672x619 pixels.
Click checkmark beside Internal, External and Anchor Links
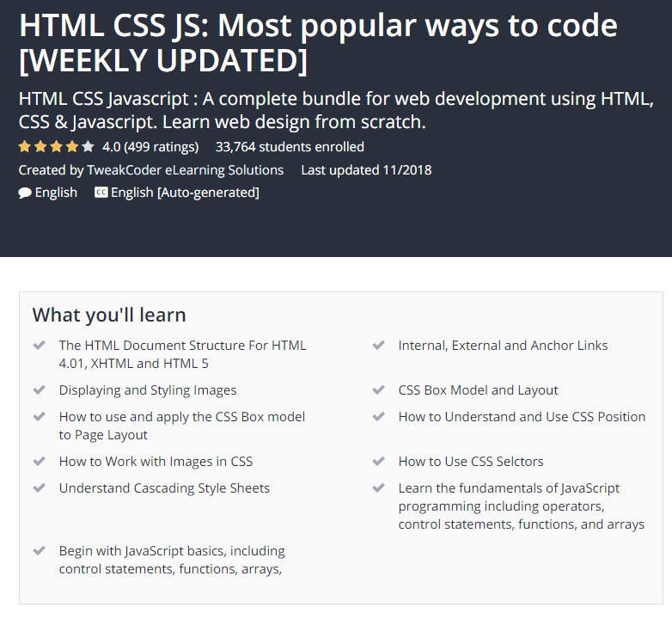(x=378, y=345)
